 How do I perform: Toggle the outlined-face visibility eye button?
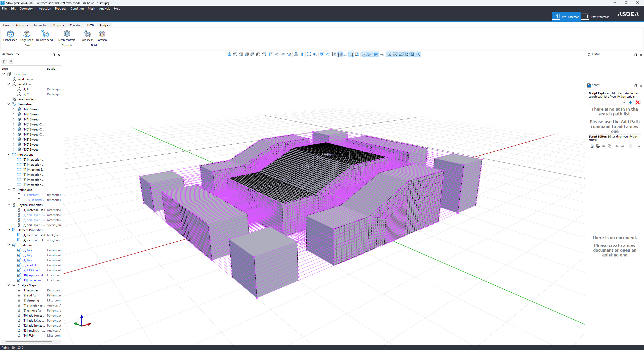(x=370, y=54)
